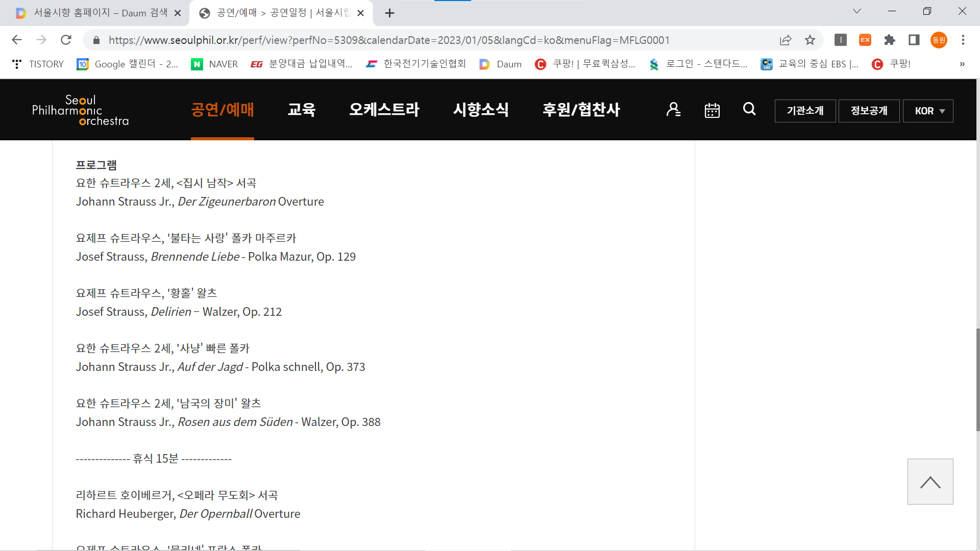
Task: Switch to the Daum 검색 tab
Action: click(x=94, y=13)
